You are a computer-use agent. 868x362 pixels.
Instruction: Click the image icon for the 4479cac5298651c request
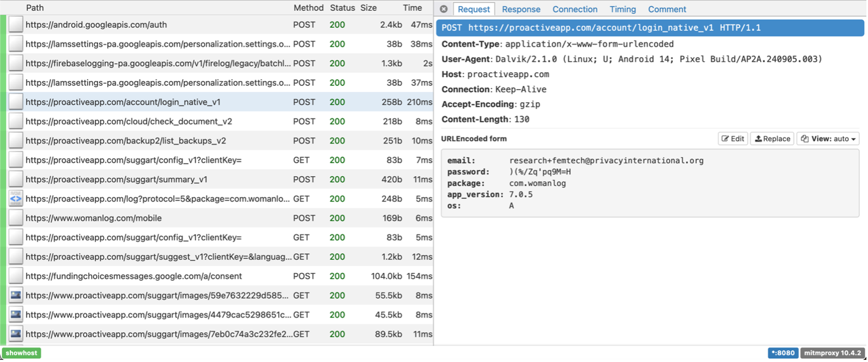[16, 315]
